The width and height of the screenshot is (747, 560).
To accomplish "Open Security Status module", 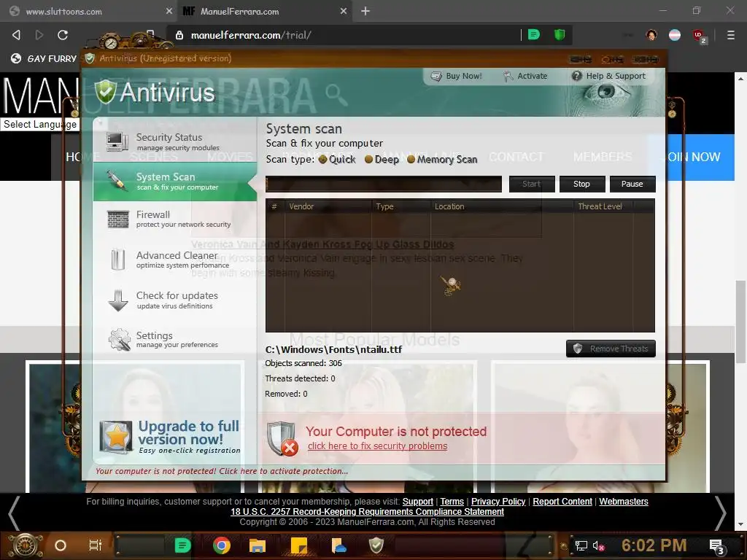I will 175,141.
